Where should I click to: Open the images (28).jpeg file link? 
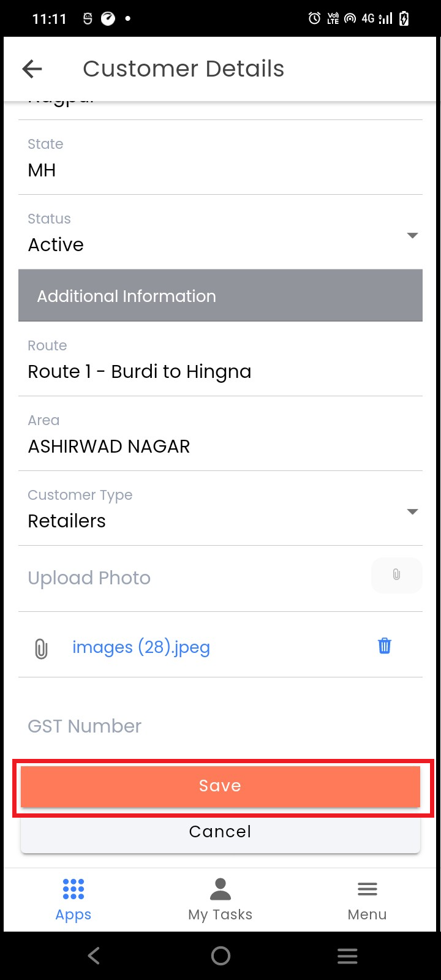pyautogui.click(x=141, y=647)
